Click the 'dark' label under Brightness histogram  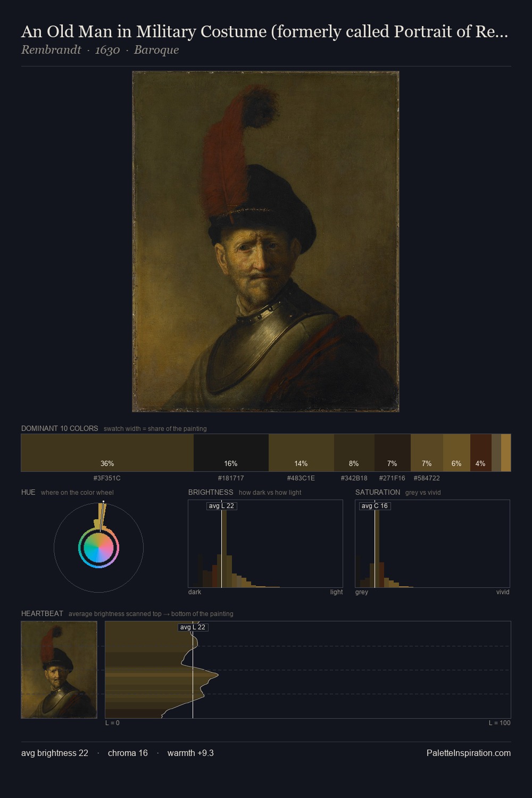(195, 592)
